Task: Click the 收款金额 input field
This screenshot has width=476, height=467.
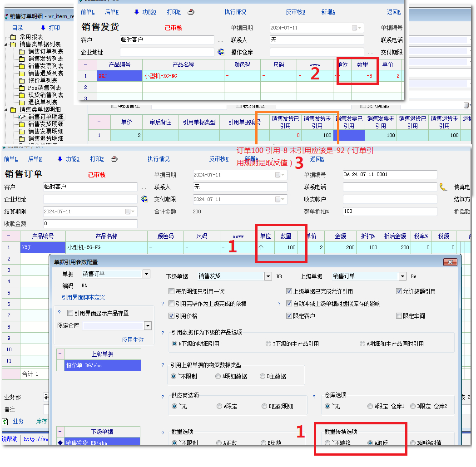Action: (x=90, y=224)
